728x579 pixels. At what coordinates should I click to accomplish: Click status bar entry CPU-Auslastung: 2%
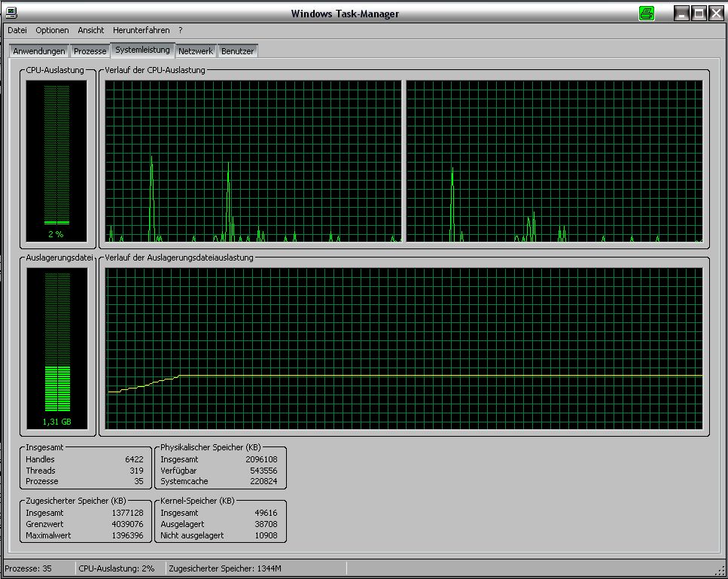click(117, 568)
